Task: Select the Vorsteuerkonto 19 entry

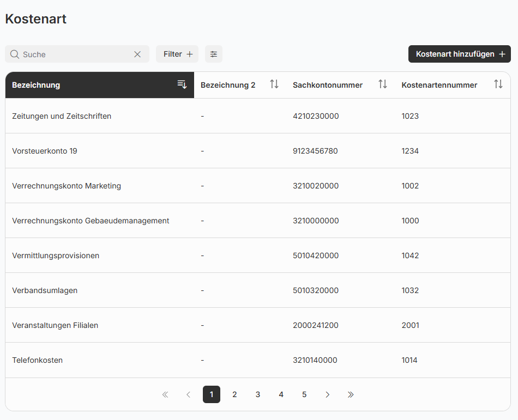Action: point(45,151)
